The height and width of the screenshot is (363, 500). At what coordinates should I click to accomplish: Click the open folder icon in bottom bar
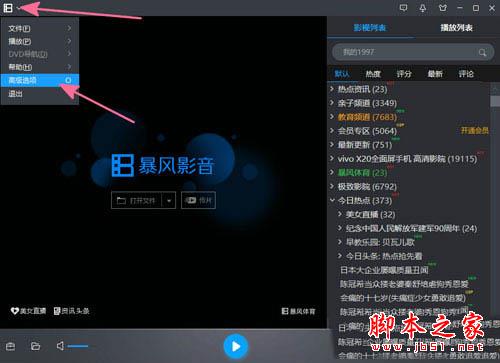pyautogui.click(x=35, y=346)
